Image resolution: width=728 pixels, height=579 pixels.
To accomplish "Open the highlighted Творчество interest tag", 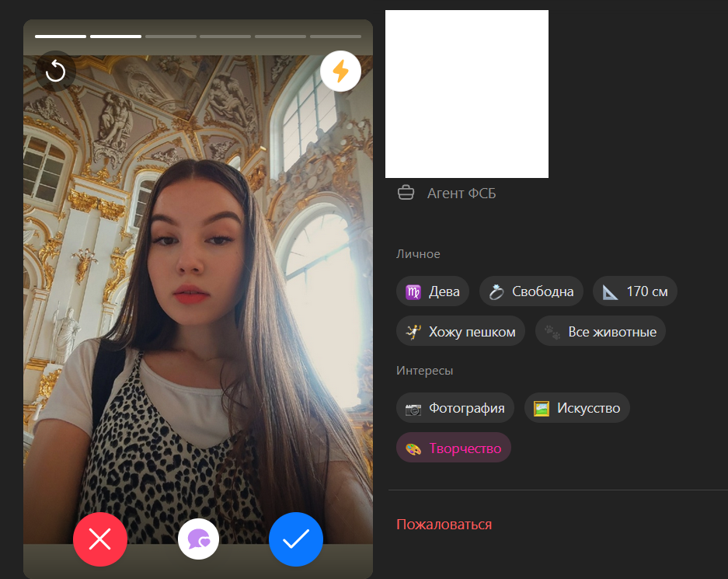I will (x=454, y=448).
